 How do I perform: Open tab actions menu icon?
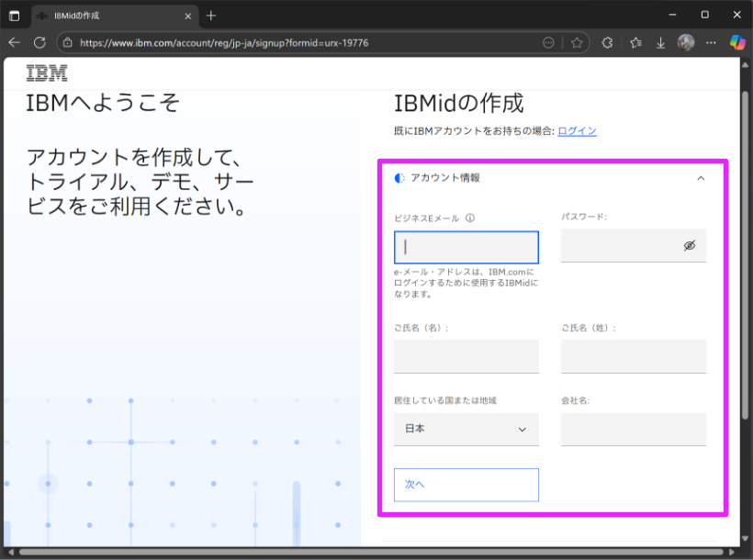click(x=15, y=16)
